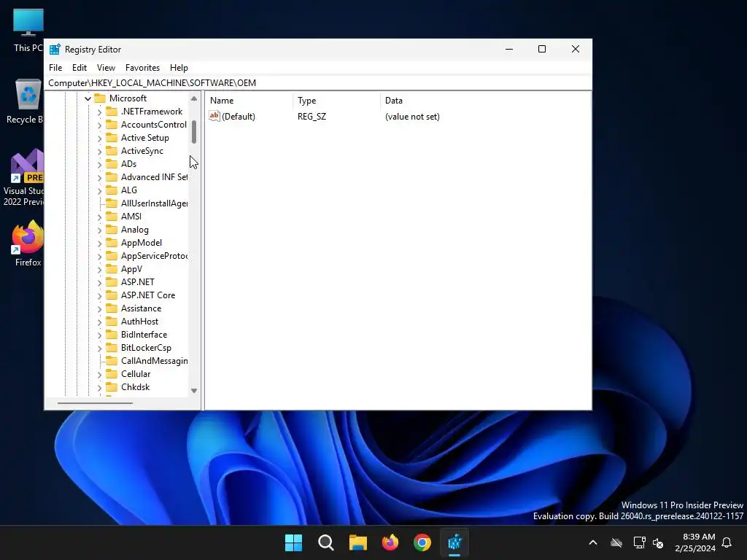
Task: Open the notifications bell
Action: 727,542
